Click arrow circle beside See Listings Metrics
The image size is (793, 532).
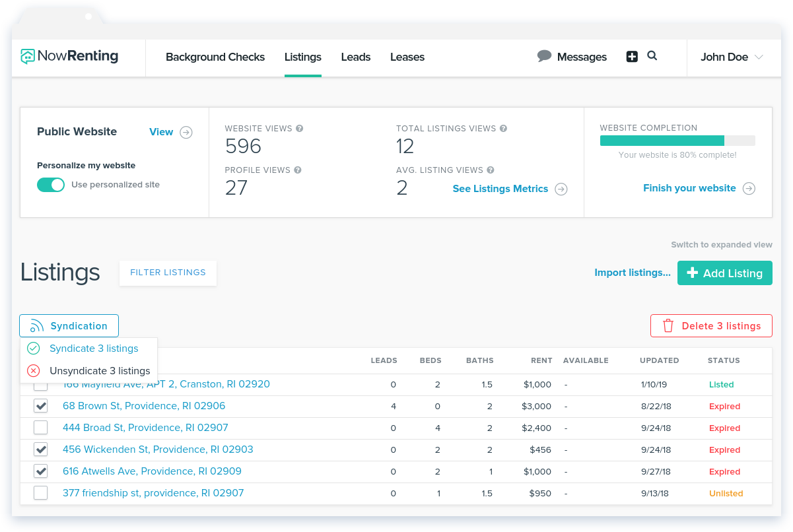[x=561, y=189]
